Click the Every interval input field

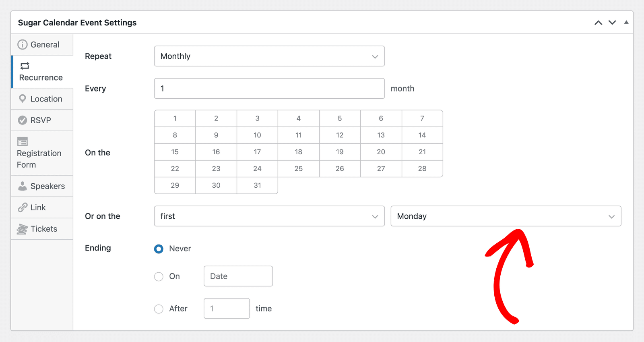pos(269,88)
